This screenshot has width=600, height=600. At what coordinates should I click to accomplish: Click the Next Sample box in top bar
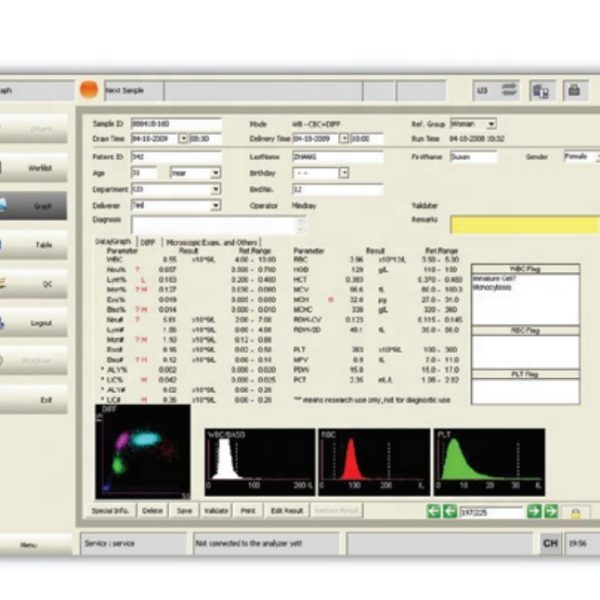134,91
